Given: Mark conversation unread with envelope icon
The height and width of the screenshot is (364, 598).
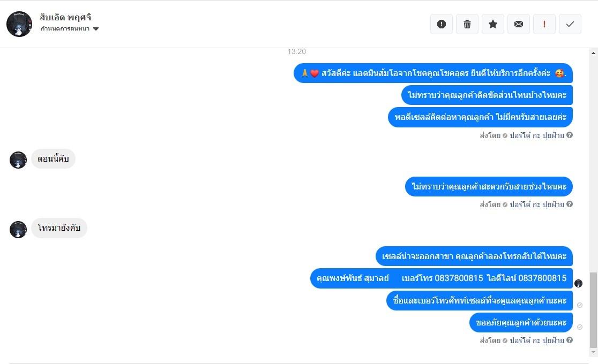Looking at the screenshot, I should [x=519, y=24].
